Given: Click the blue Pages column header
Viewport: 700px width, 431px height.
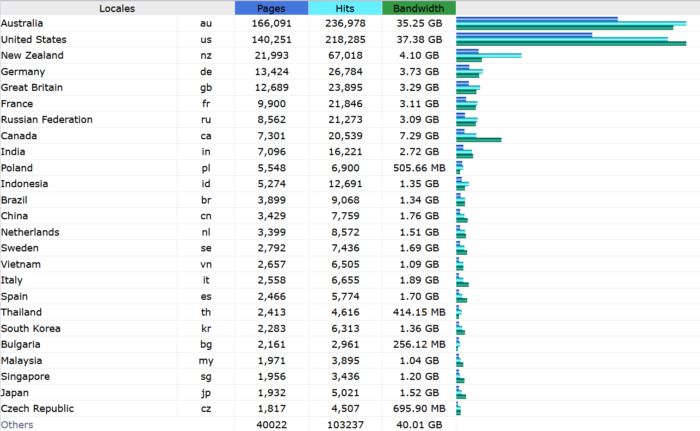Looking at the screenshot, I should (270, 8).
